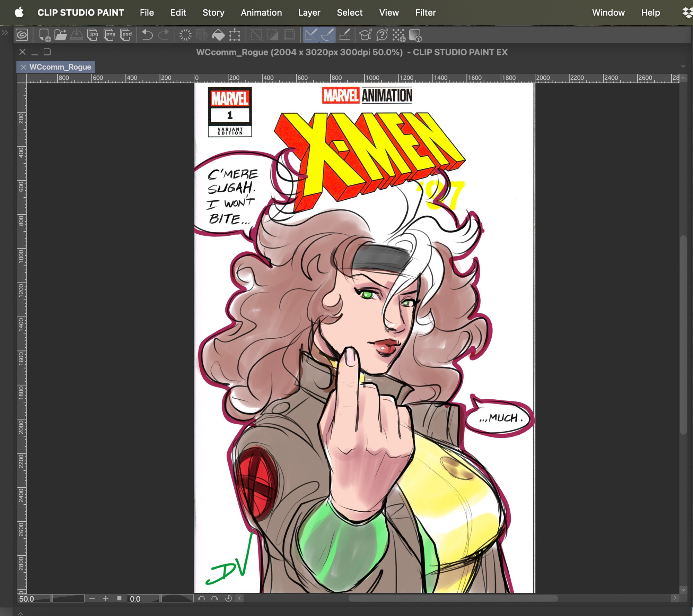Click the Open file folder icon

(61, 35)
